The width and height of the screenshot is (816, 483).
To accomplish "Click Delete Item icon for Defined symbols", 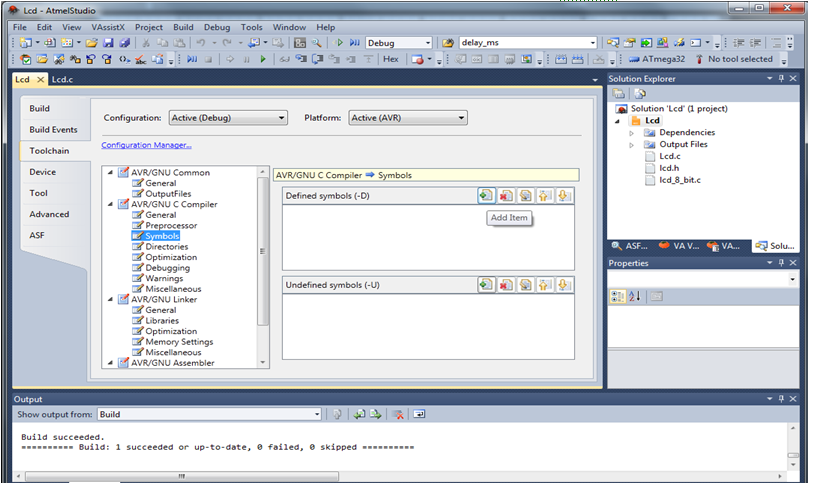I will (506, 196).
